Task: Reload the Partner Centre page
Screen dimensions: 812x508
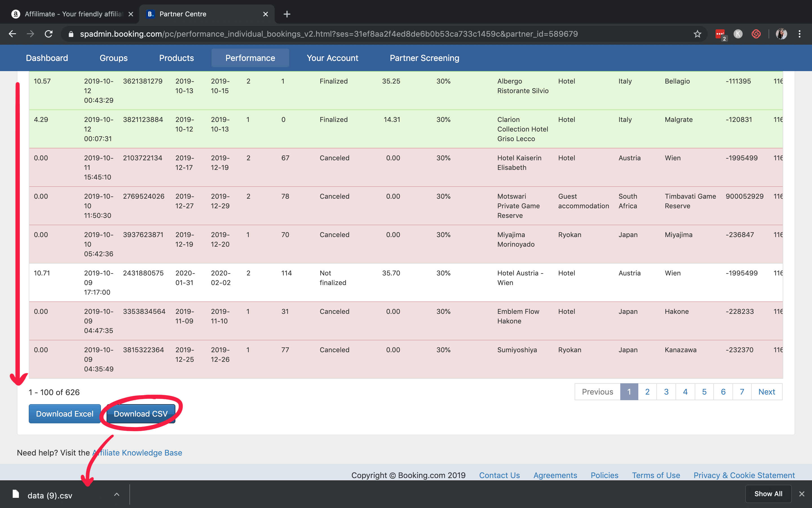Action: [x=49, y=34]
